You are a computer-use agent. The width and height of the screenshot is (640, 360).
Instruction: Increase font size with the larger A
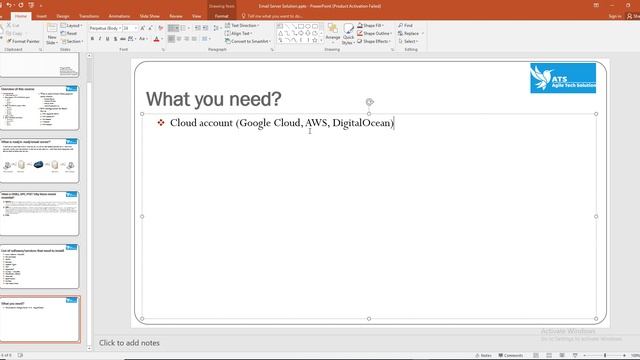[x=142, y=28]
